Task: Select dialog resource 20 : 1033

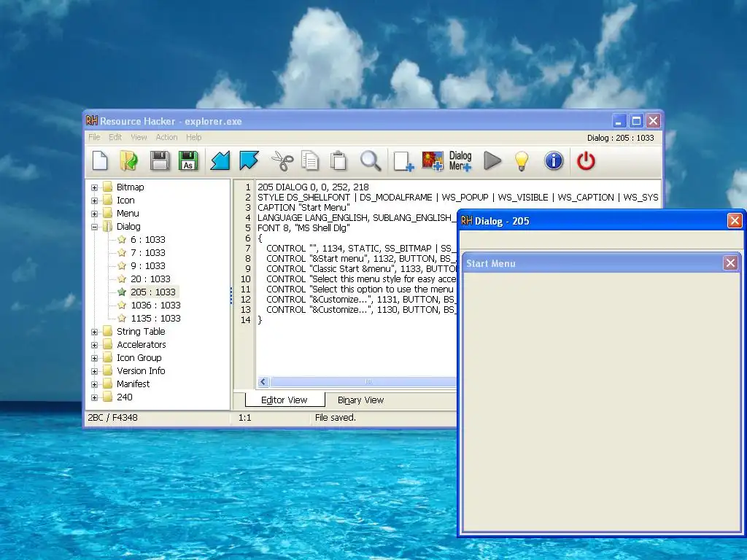Action: tap(150, 279)
